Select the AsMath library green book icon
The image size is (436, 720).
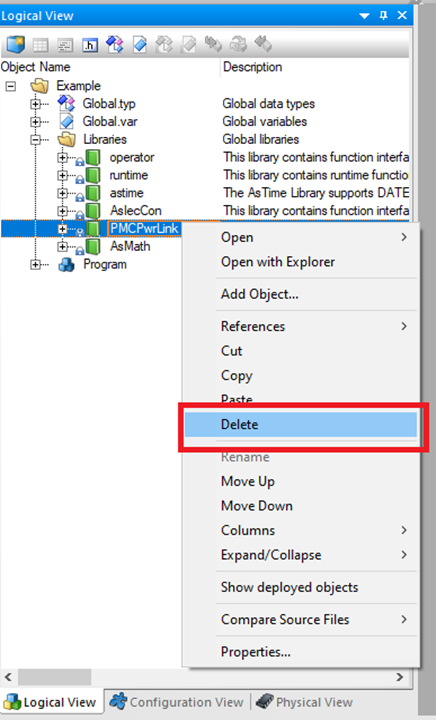pos(94,246)
